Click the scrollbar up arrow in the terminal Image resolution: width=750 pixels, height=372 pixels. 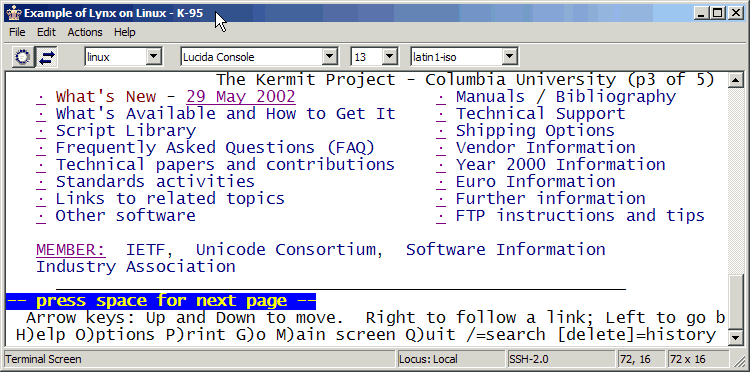click(735, 80)
